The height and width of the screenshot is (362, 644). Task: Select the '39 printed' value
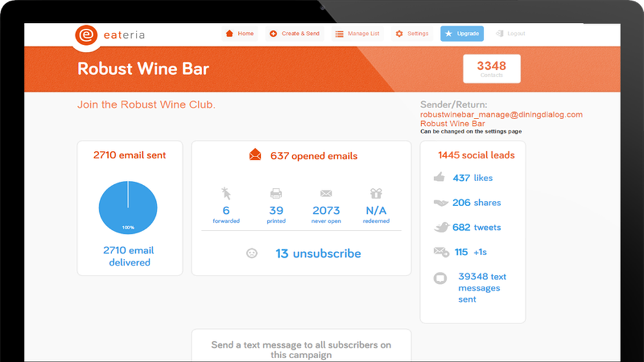(276, 214)
